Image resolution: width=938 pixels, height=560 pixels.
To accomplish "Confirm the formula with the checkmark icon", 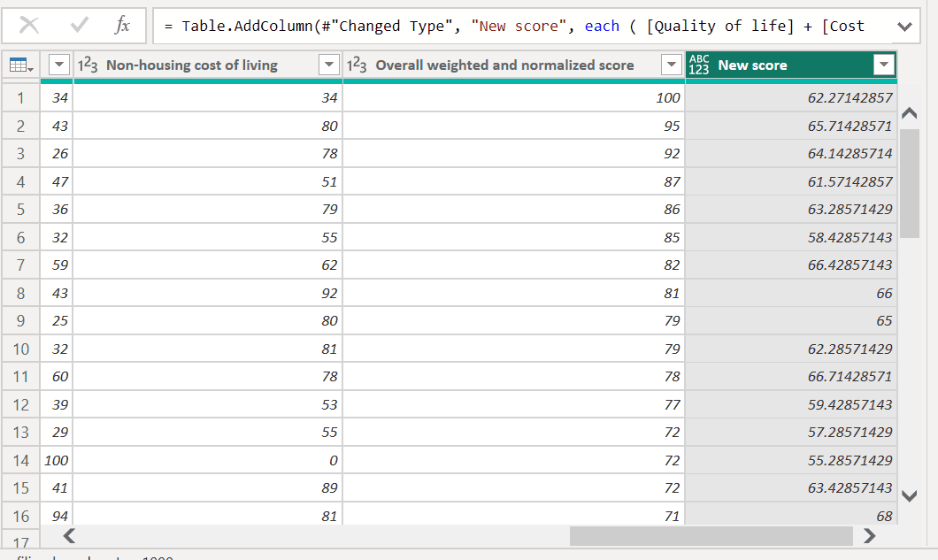I will 79,26.
